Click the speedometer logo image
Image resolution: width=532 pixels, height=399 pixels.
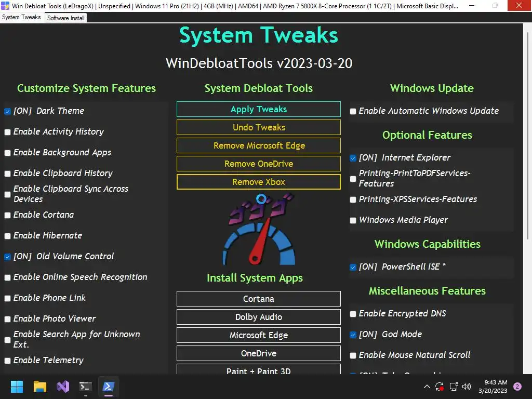point(259,229)
